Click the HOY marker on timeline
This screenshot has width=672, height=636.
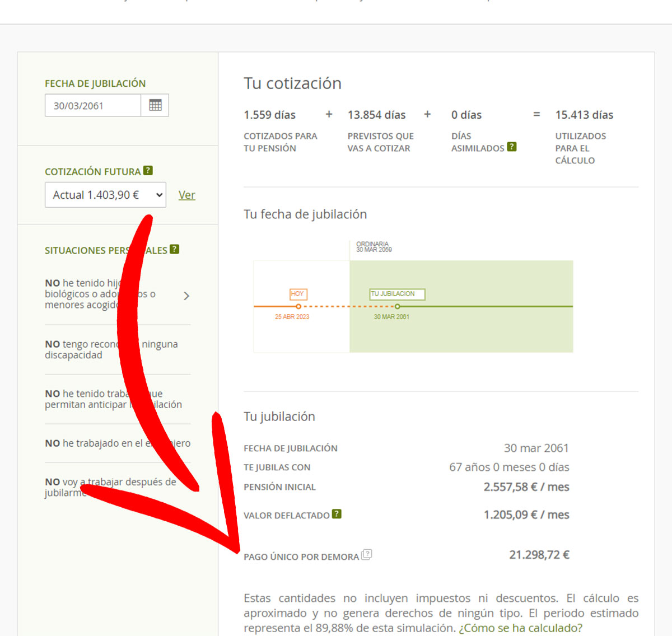[x=298, y=294]
